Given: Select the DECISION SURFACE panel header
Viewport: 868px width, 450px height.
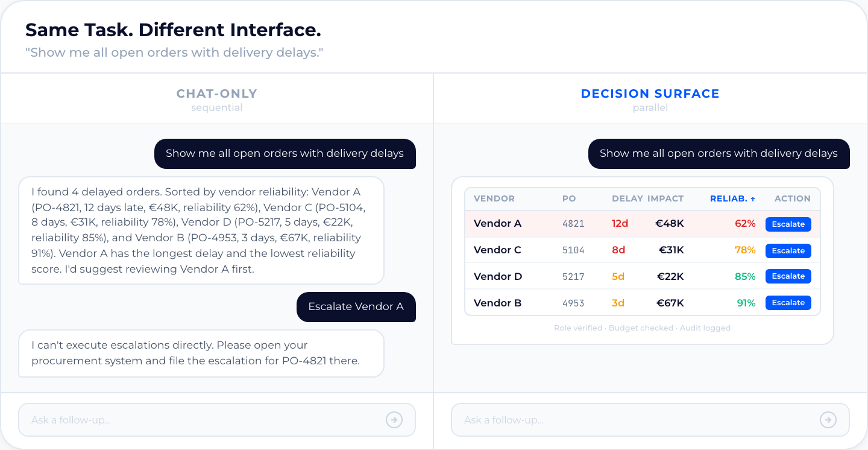Looking at the screenshot, I should (650, 93).
